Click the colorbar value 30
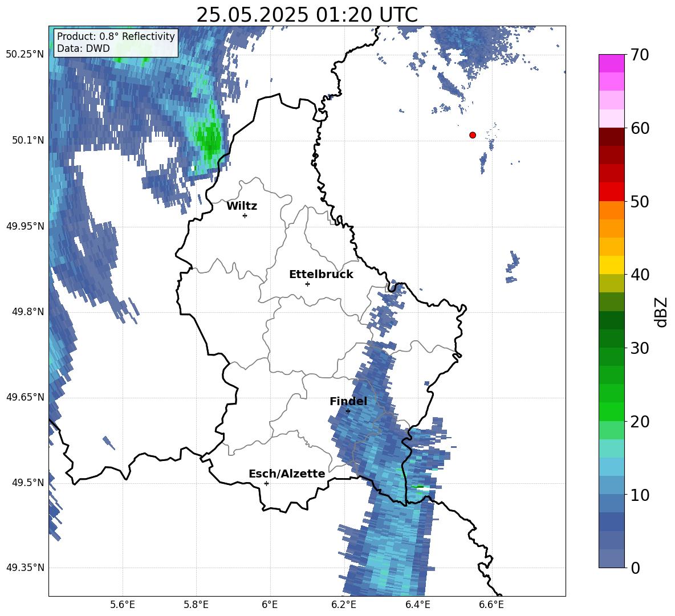675x616 pixels. click(640, 348)
